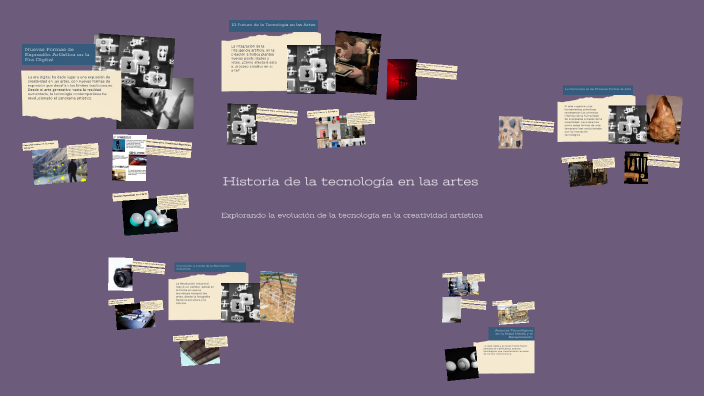Screen dimensions: 704x396
Task: Select the construction scaffolding photo
Action: (278, 297)
